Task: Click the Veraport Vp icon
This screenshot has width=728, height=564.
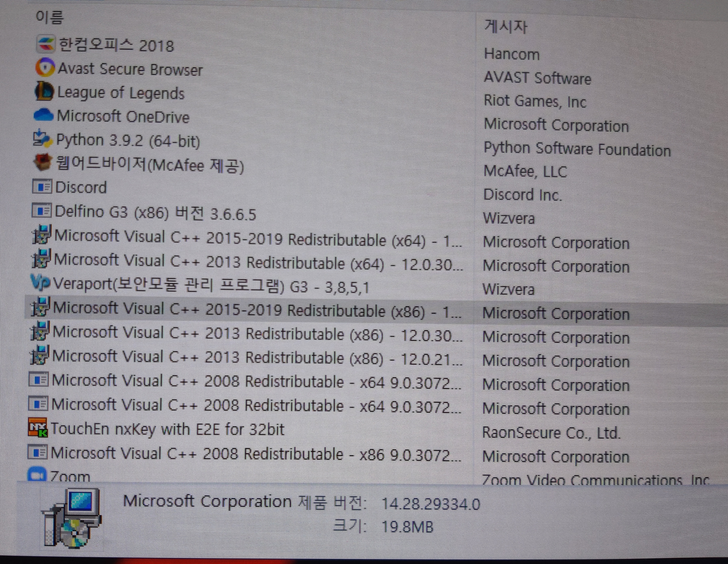Action: tap(40, 283)
